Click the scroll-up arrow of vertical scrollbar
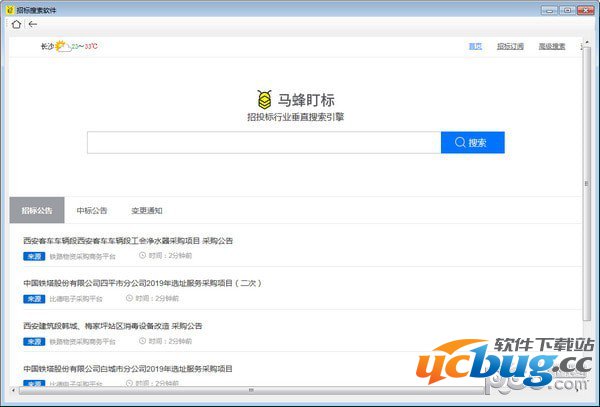This screenshot has height=407, width=600. (587, 41)
